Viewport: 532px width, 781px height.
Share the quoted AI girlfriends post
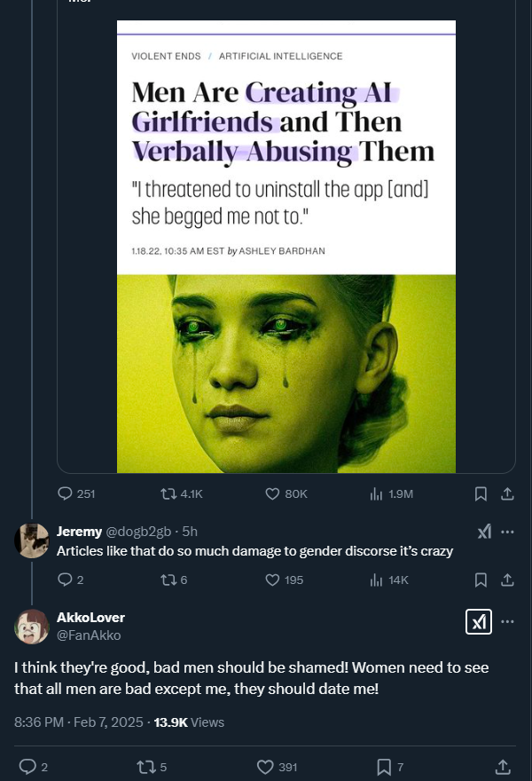pos(507,493)
